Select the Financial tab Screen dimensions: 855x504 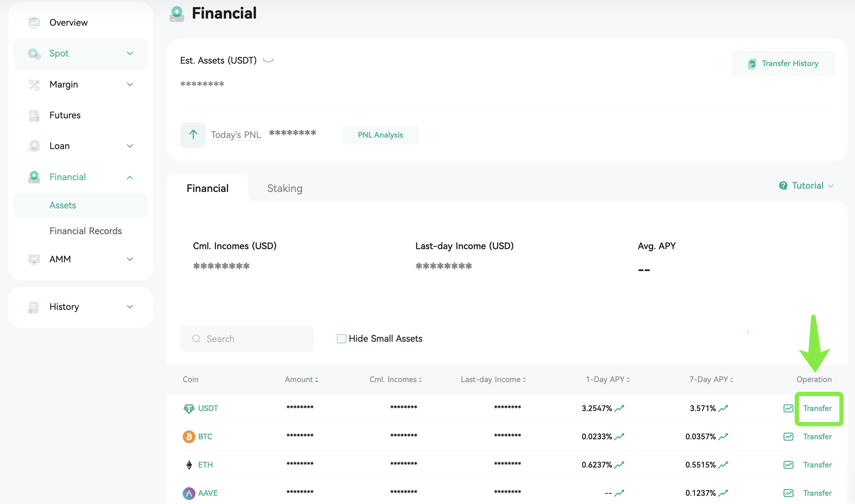coord(207,188)
